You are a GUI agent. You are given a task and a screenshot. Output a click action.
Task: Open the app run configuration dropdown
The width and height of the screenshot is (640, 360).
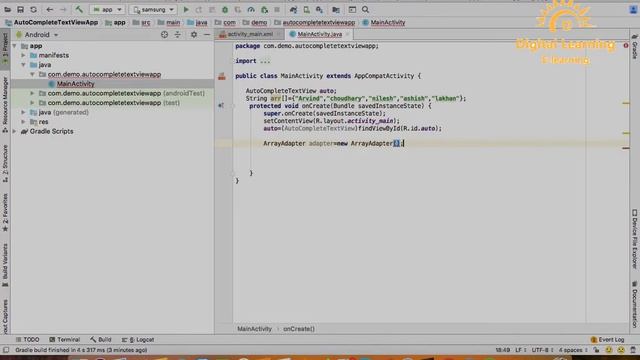(107, 9)
